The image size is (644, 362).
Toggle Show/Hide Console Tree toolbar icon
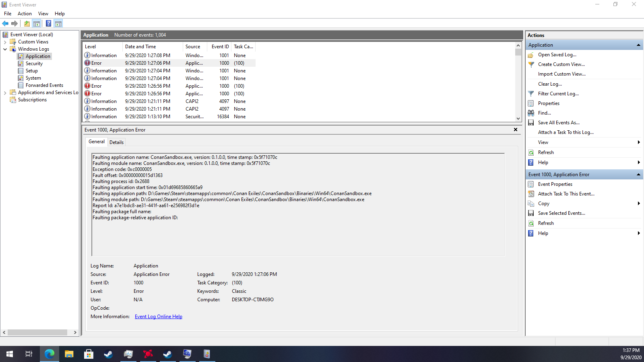coord(37,23)
